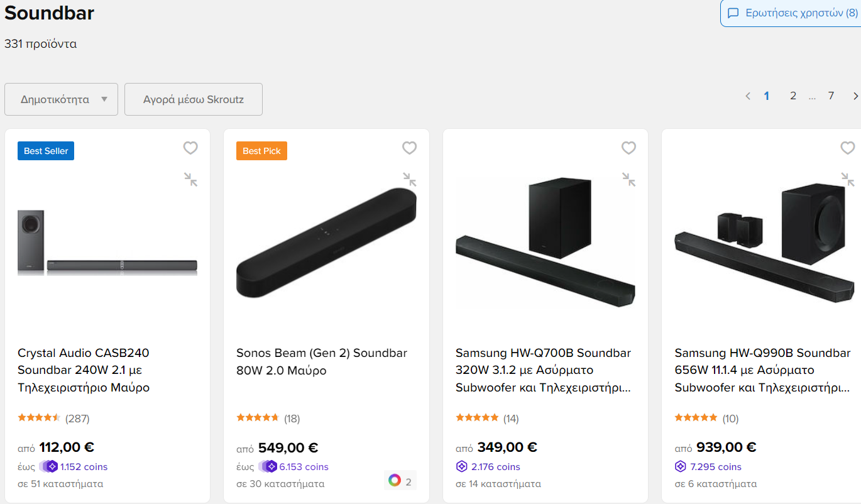
Task: Click compare arrows icon on Samsung HW-Q700B card
Action: [x=628, y=180]
